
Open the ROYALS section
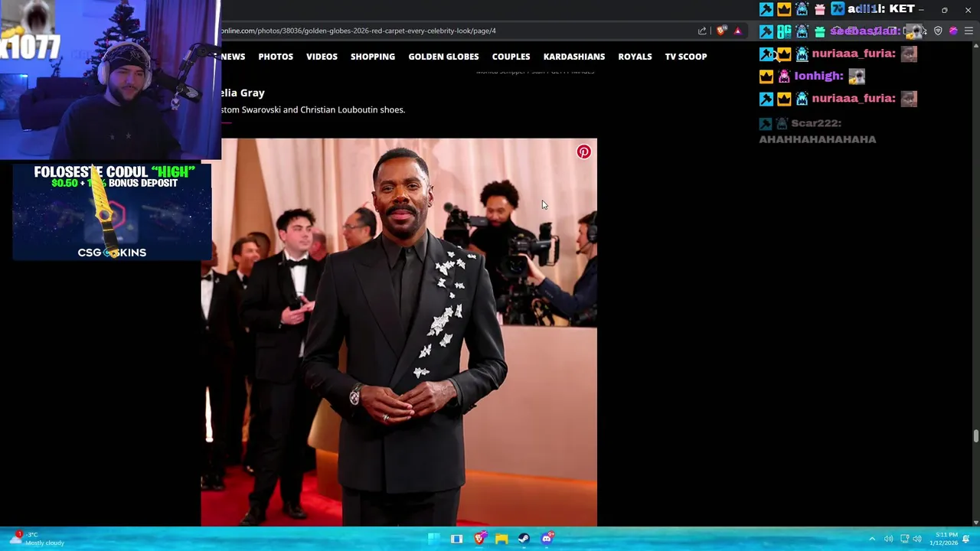635,57
